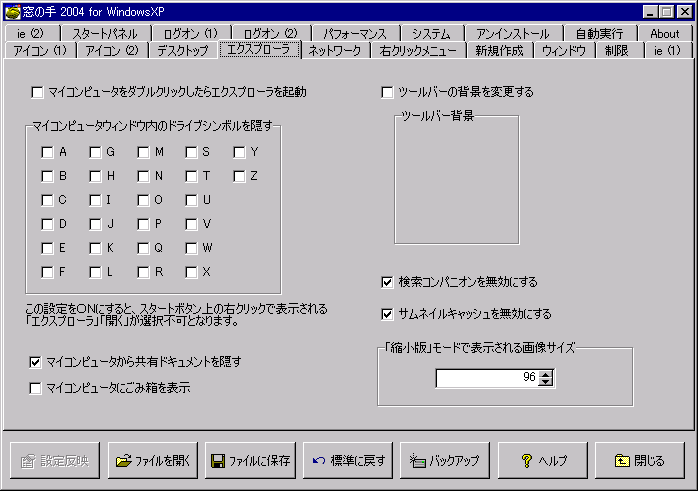This screenshot has width=698, height=491.
Task: Go to the 右クリックメニュー tab
Action: (418, 50)
